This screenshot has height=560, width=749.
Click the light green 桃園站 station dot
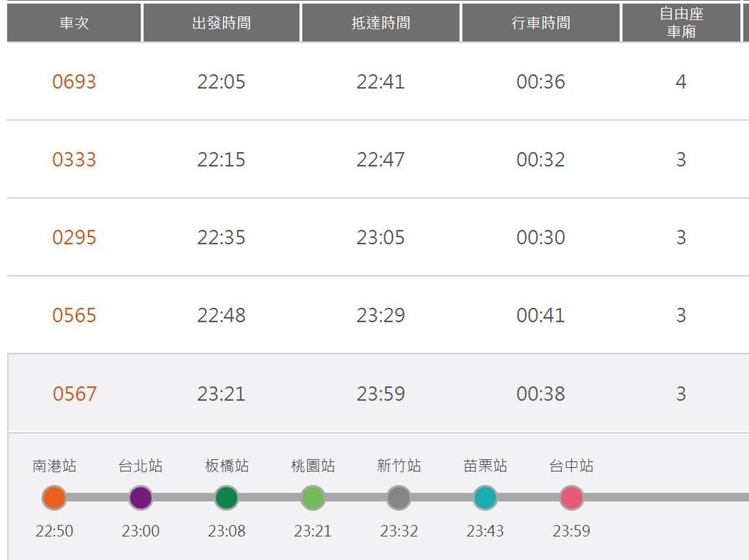313,497
